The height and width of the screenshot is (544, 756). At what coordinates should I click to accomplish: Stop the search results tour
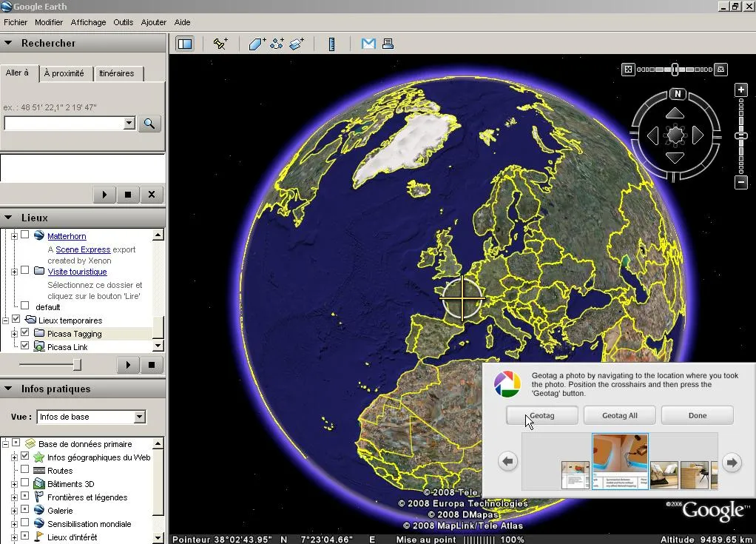click(128, 195)
